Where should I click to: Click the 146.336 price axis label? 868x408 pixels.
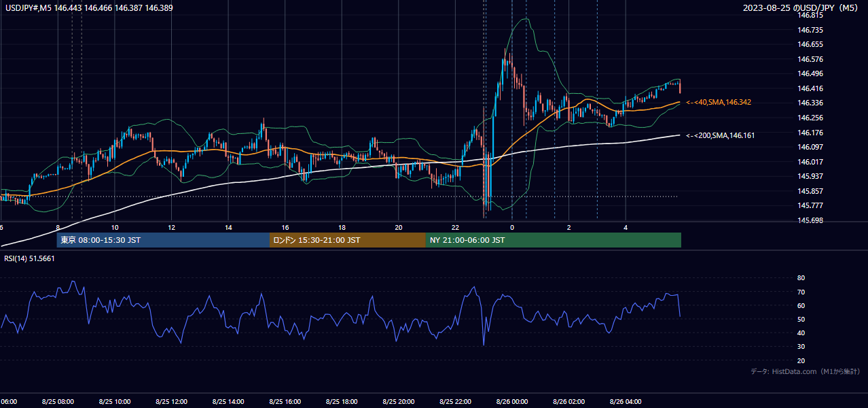click(811, 103)
